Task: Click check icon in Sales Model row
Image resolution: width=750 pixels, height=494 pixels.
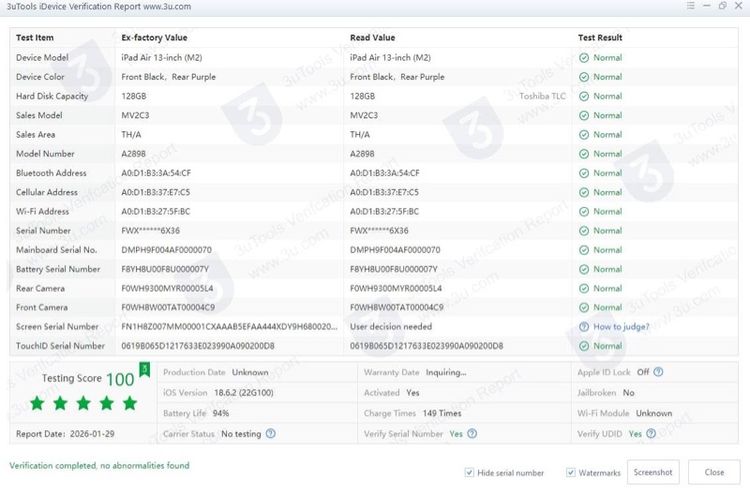Action: pos(584,115)
